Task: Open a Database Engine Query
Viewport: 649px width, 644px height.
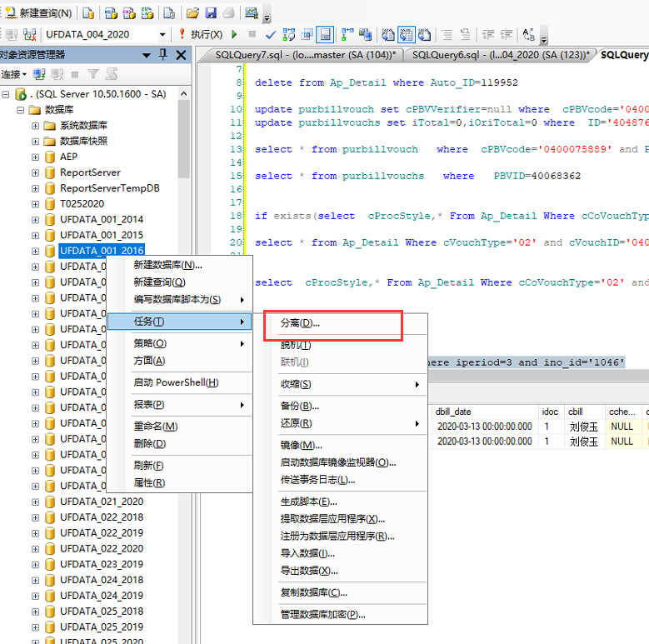Action: point(88,13)
